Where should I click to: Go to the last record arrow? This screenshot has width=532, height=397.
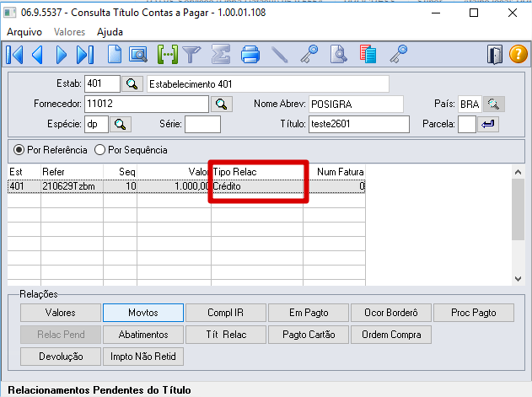click(85, 54)
